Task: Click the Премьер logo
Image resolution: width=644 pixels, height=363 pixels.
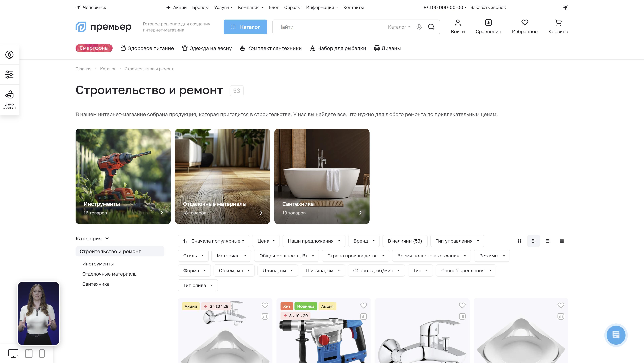Action: (x=103, y=27)
